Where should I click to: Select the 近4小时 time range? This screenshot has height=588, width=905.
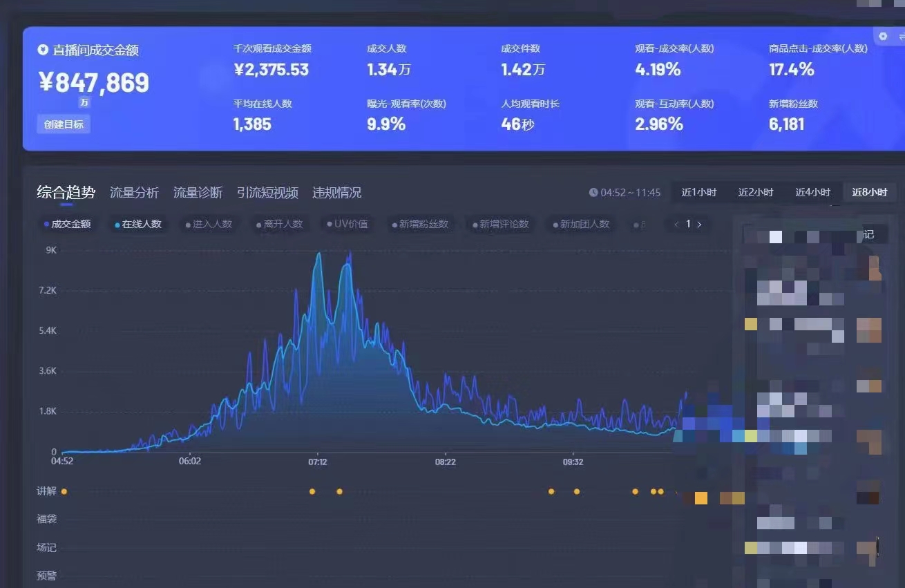(812, 192)
